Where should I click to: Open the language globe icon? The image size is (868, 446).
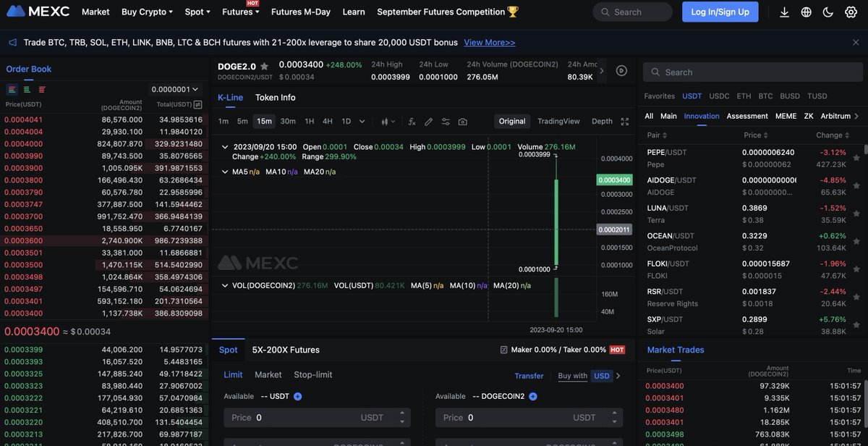click(807, 12)
